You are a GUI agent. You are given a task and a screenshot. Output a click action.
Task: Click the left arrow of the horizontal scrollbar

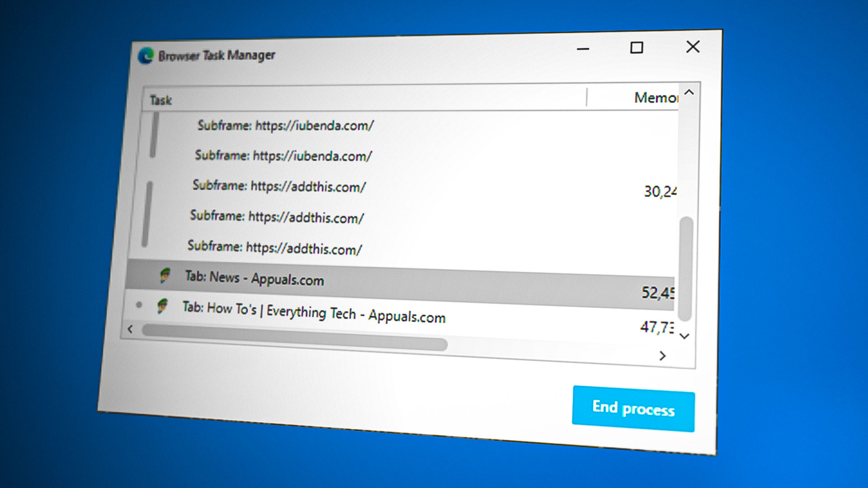click(x=130, y=329)
